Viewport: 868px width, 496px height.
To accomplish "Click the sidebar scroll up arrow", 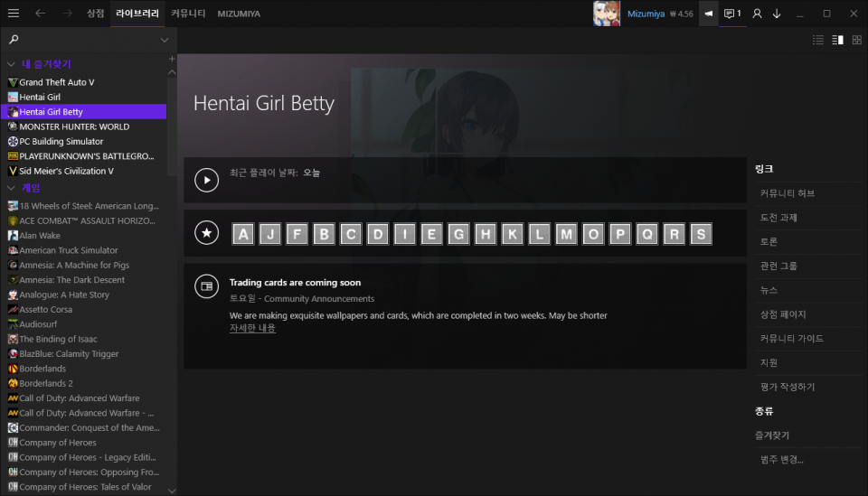I will coord(172,72).
